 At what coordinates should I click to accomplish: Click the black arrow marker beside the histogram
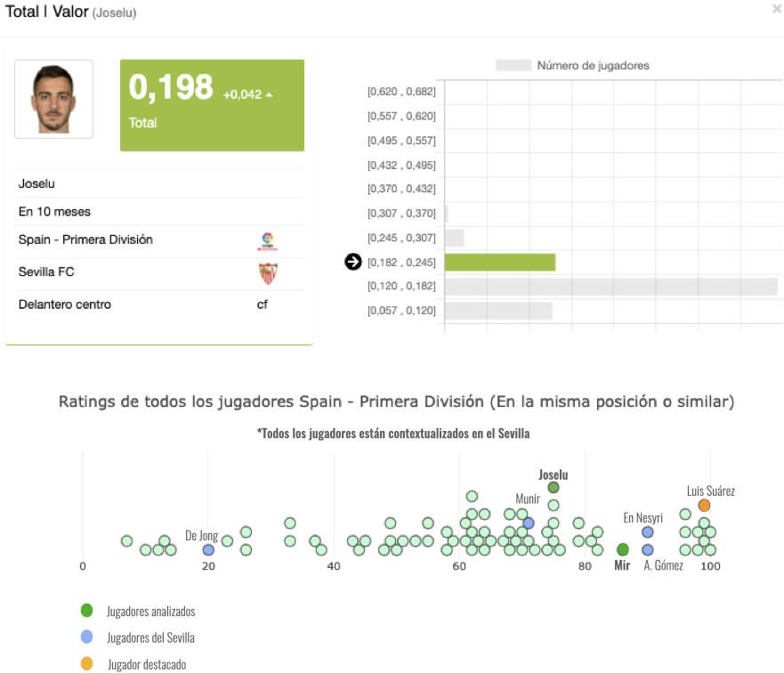(352, 262)
